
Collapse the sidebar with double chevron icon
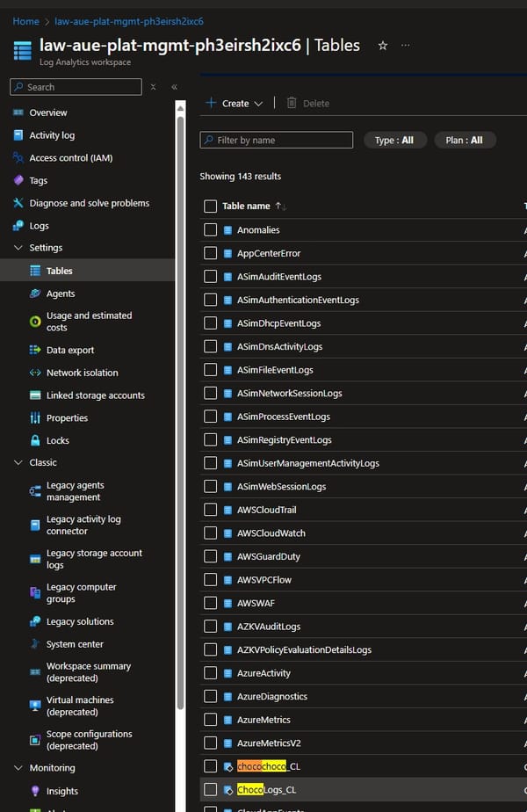175,87
